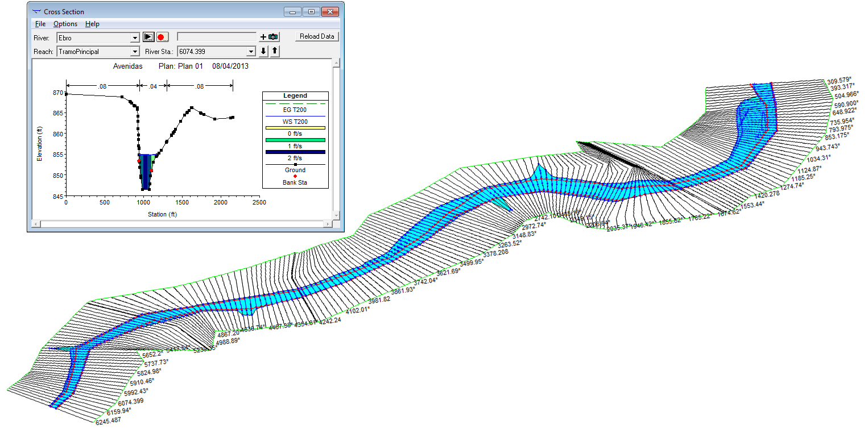Maximize the Cross Section window
Image resolution: width=868 pixels, height=429 pixels.
[x=311, y=11]
